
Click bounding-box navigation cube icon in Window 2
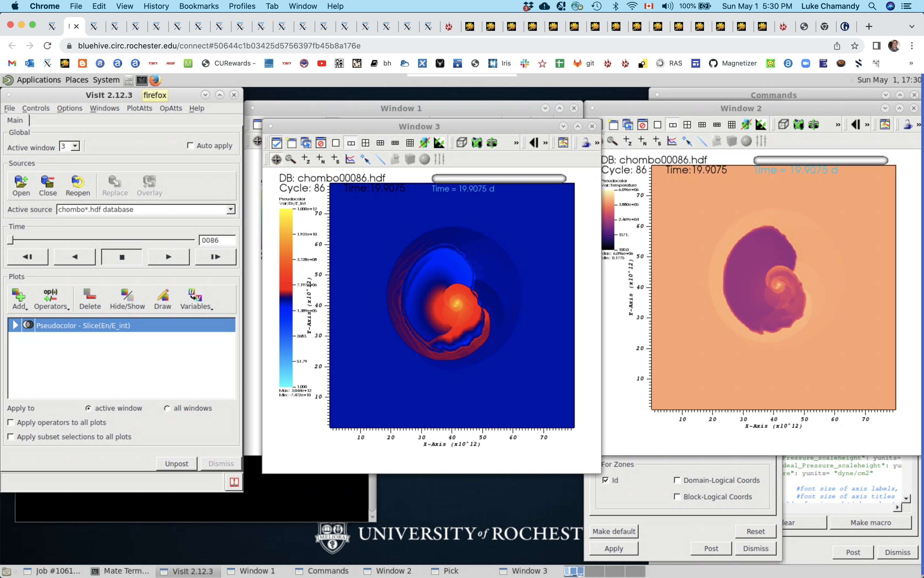point(783,125)
